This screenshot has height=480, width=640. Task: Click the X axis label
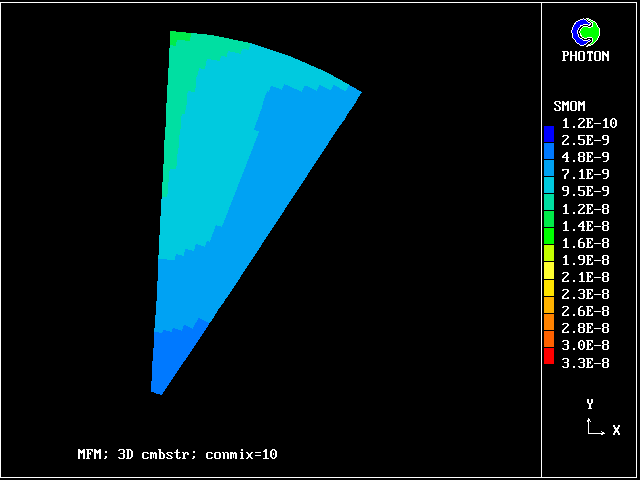tap(616, 430)
